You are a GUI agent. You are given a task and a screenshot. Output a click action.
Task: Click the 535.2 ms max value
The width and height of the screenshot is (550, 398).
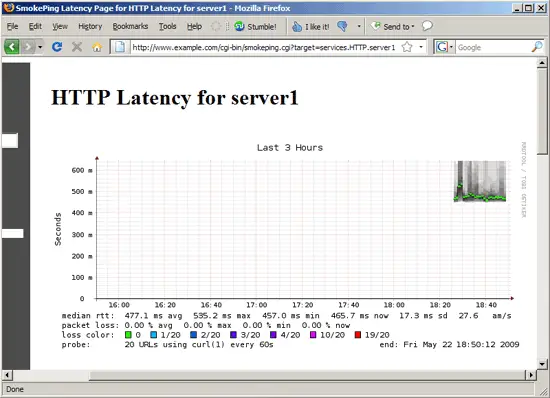coord(222,316)
